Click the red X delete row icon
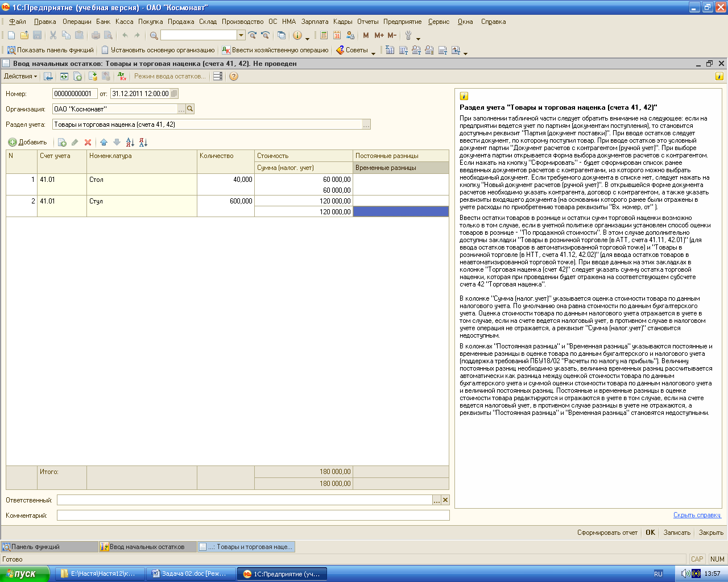The width and height of the screenshot is (728, 582). click(x=88, y=142)
